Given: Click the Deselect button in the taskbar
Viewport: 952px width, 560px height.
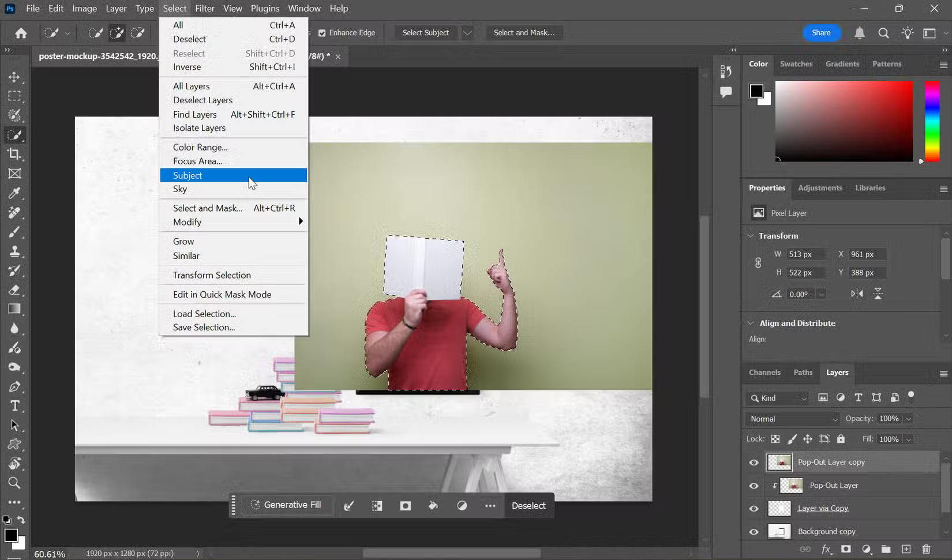Looking at the screenshot, I should [x=528, y=505].
